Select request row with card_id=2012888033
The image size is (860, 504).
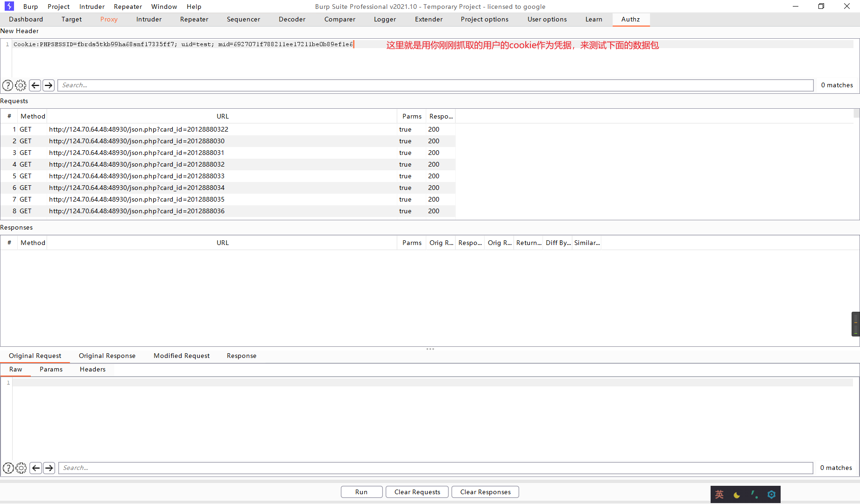click(228, 176)
